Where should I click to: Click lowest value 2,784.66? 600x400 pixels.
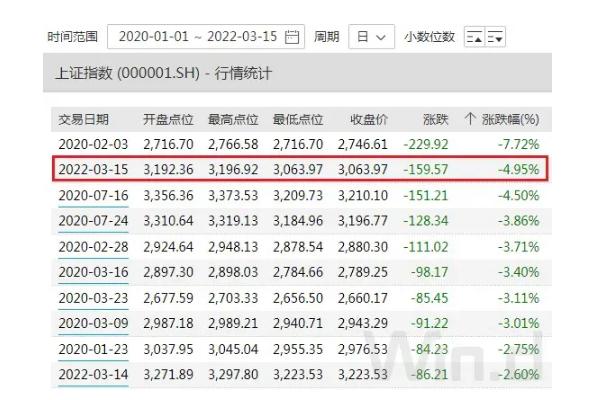pyautogui.click(x=298, y=272)
